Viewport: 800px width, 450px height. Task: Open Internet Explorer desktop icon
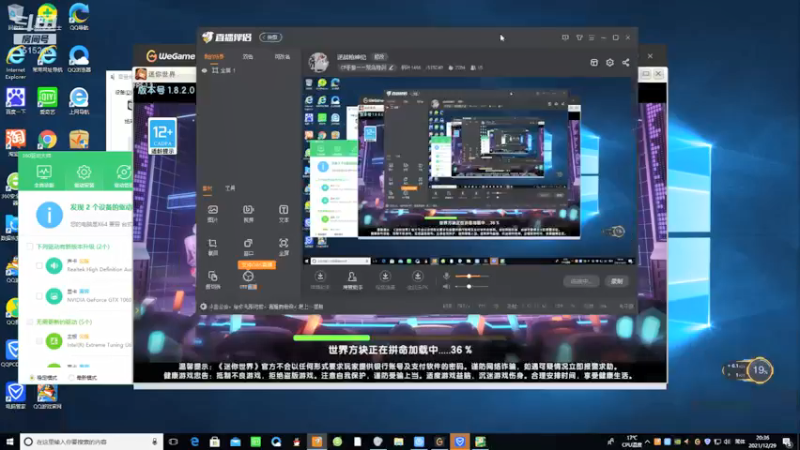tap(15, 62)
